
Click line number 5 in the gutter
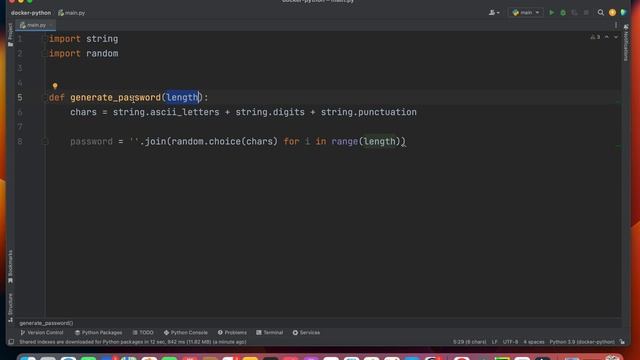[20, 98]
